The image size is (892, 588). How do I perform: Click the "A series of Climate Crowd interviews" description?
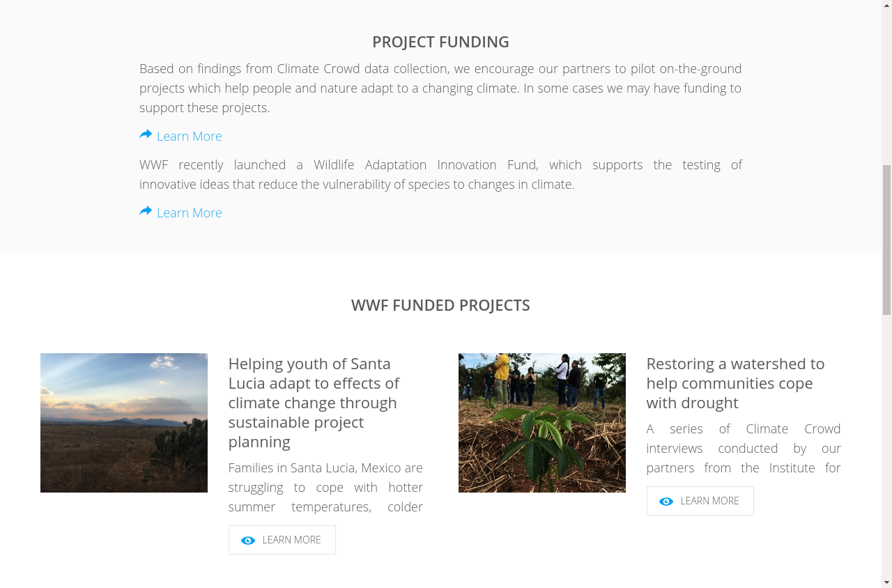point(743,448)
